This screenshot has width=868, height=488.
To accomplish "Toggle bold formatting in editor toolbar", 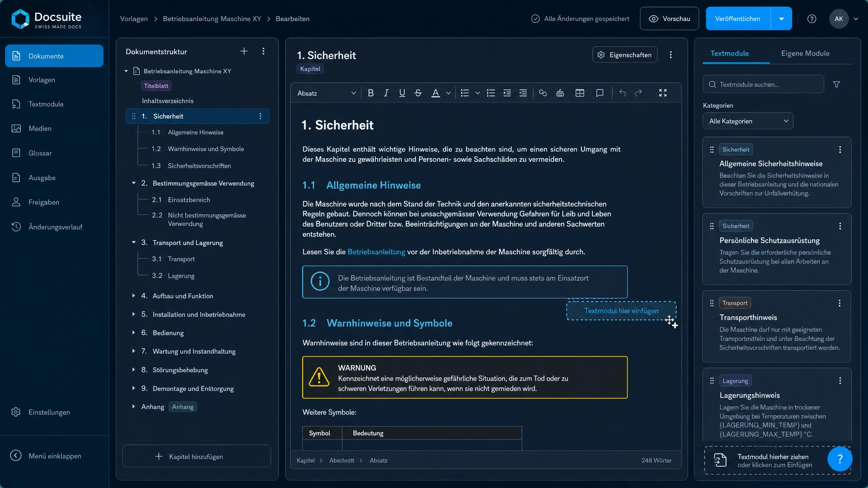I will pyautogui.click(x=371, y=93).
